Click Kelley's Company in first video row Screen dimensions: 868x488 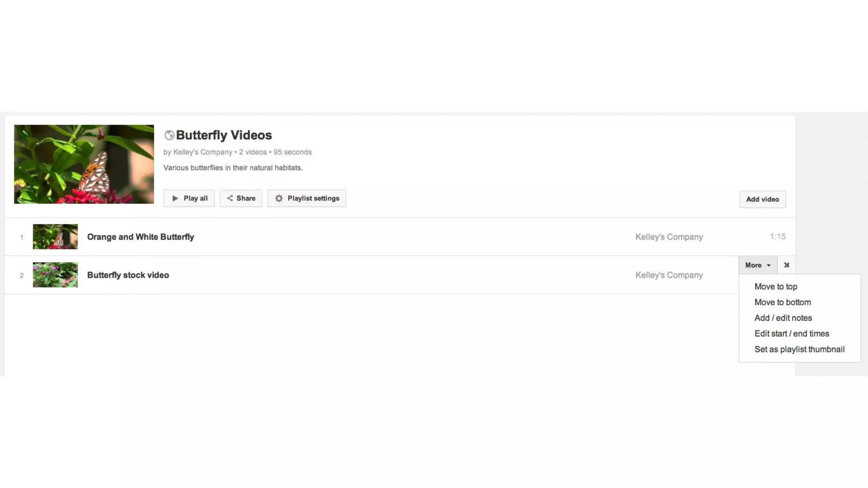click(669, 237)
